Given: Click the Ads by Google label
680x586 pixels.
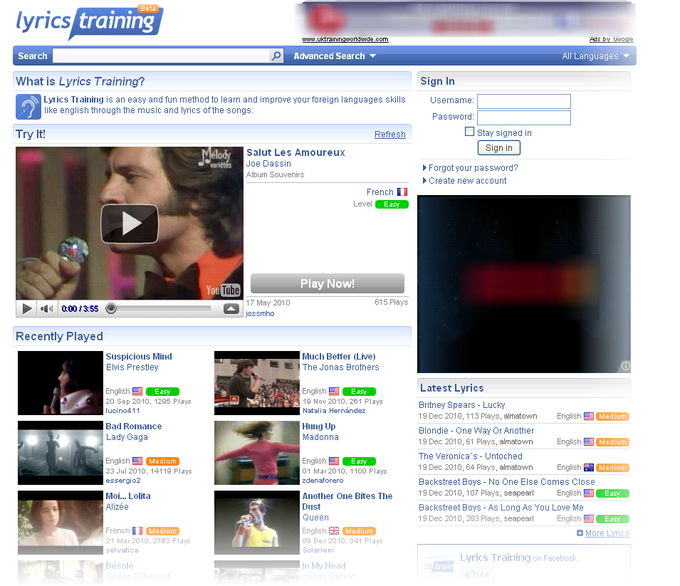Looking at the screenshot, I should pos(611,39).
